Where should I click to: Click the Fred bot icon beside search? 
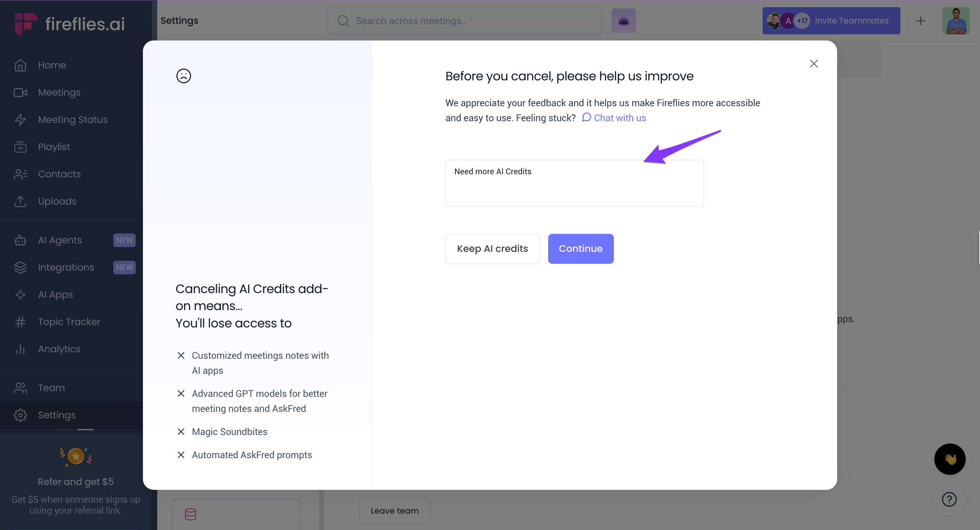[623, 21]
